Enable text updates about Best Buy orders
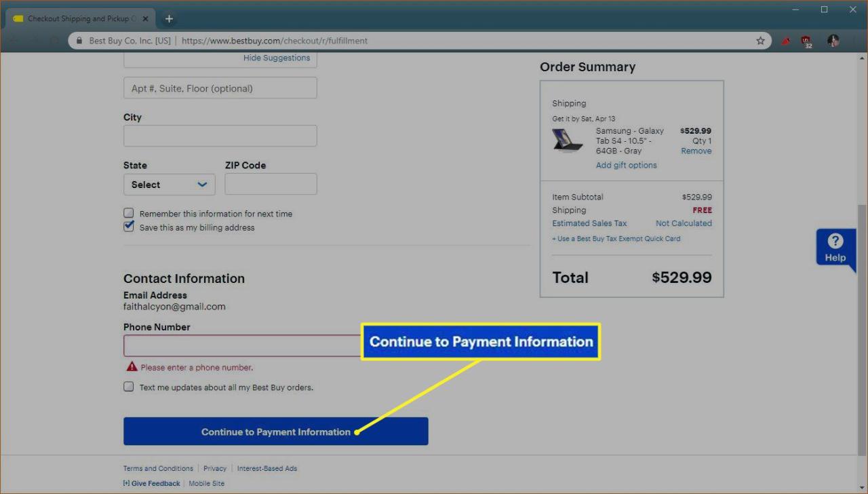Image resolution: width=868 pixels, height=494 pixels. (x=128, y=386)
